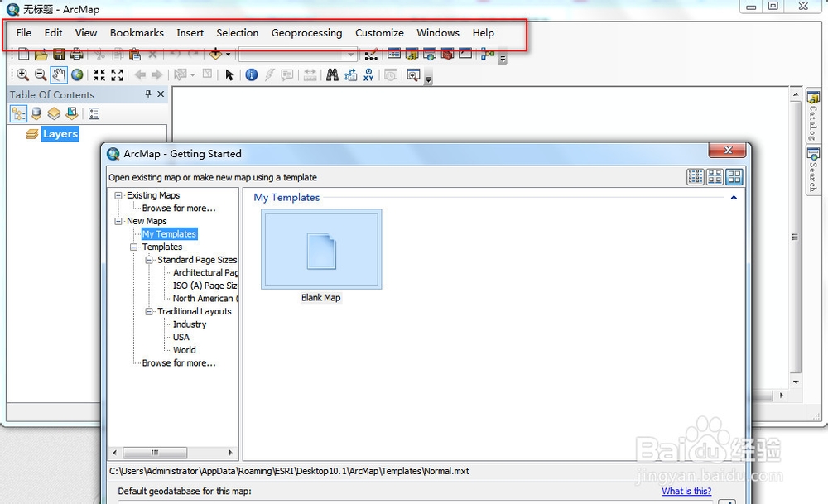The width and height of the screenshot is (828, 504).
Task: Save the map with the floppy icon
Action: (x=59, y=54)
